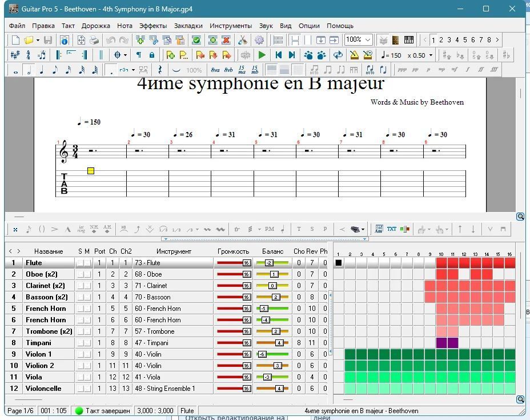
Task: Open the Эффекты menu
Action: [x=153, y=26]
